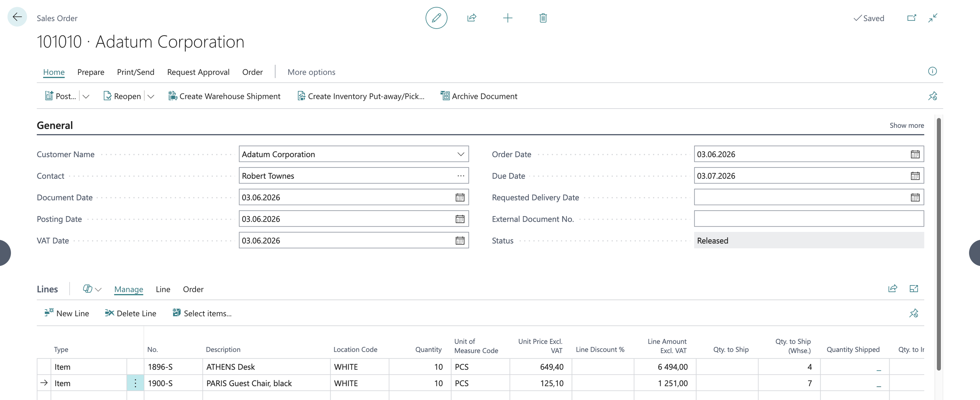
Task: Click Create Inventory Put-away/Pick
Action: [x=361, y=96]
